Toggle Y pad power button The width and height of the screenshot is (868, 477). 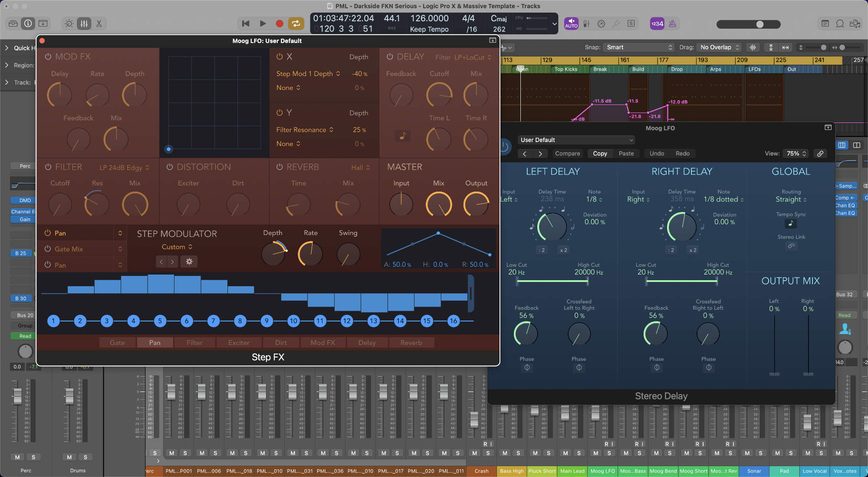(x=279, y=113)
